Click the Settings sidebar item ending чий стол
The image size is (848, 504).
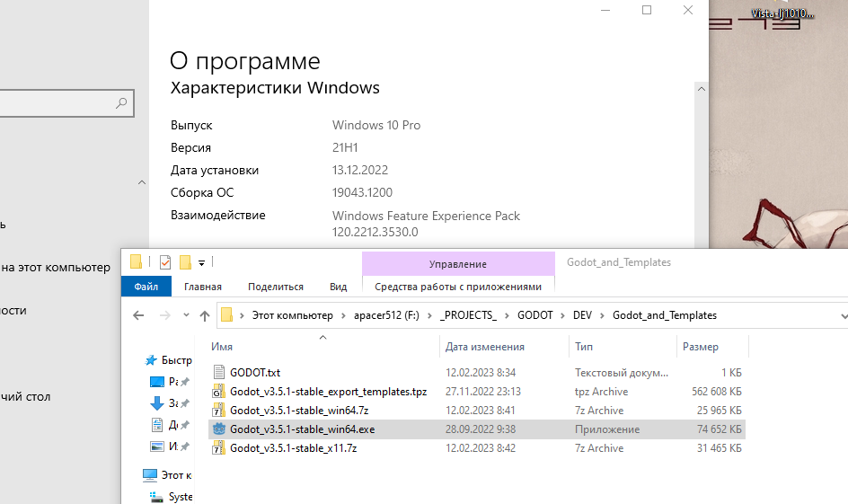(25, 397)
